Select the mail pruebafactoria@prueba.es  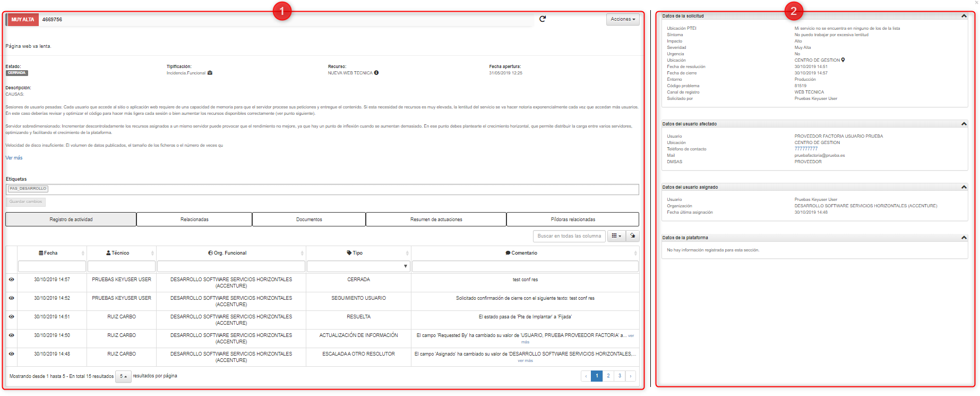point(819,156)
